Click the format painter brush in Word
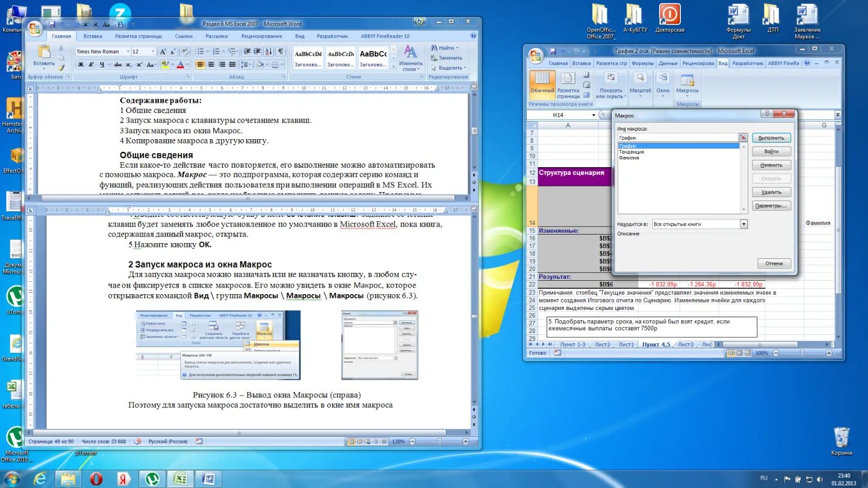The width and height of the screenshot is (868, 488). pyautogui.click(x=61, y=68)
